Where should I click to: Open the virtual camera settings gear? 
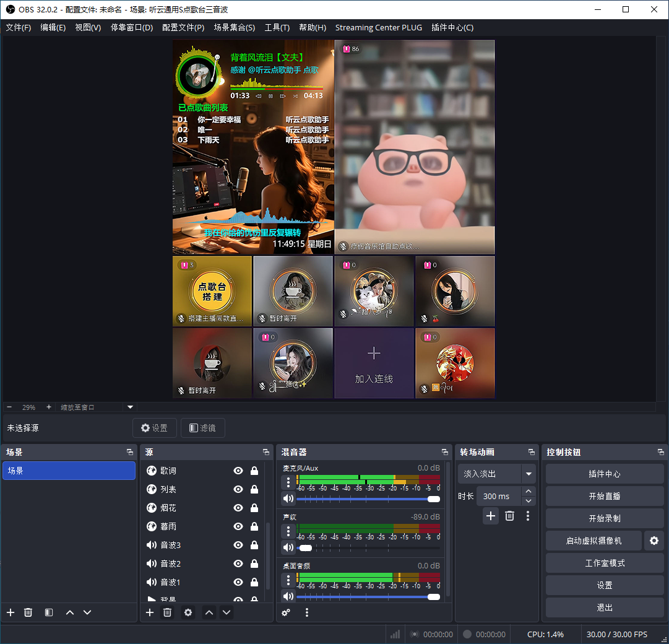pyautogui.click(x=654, y=541)
